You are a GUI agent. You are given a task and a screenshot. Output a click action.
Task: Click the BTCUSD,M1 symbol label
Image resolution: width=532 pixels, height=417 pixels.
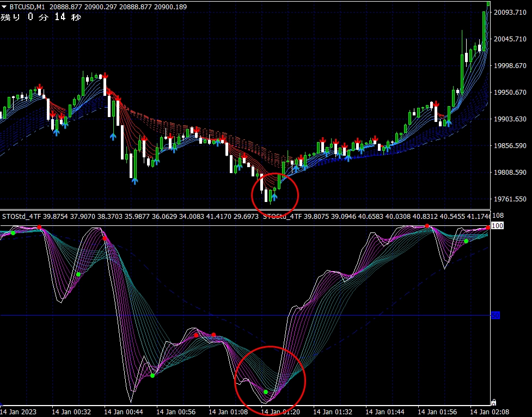click(x=27, y=7)
